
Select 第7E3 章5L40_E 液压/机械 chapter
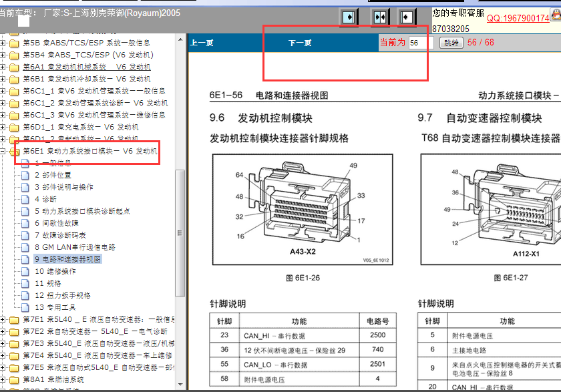coord(99,343)
